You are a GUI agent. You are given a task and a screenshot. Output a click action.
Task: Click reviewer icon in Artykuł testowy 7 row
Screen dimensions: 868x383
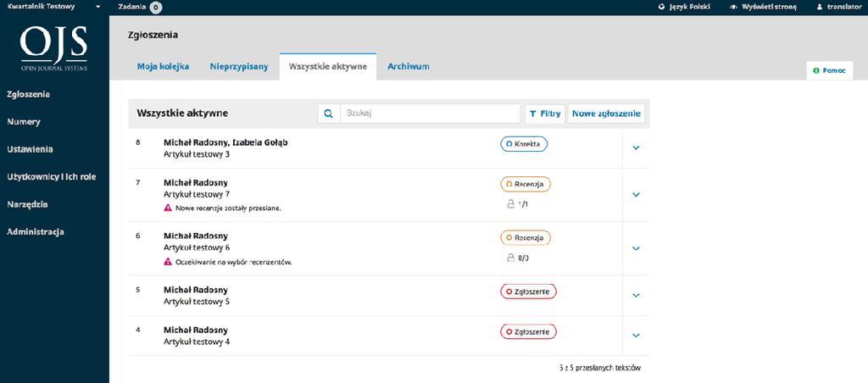click(511, 203)
